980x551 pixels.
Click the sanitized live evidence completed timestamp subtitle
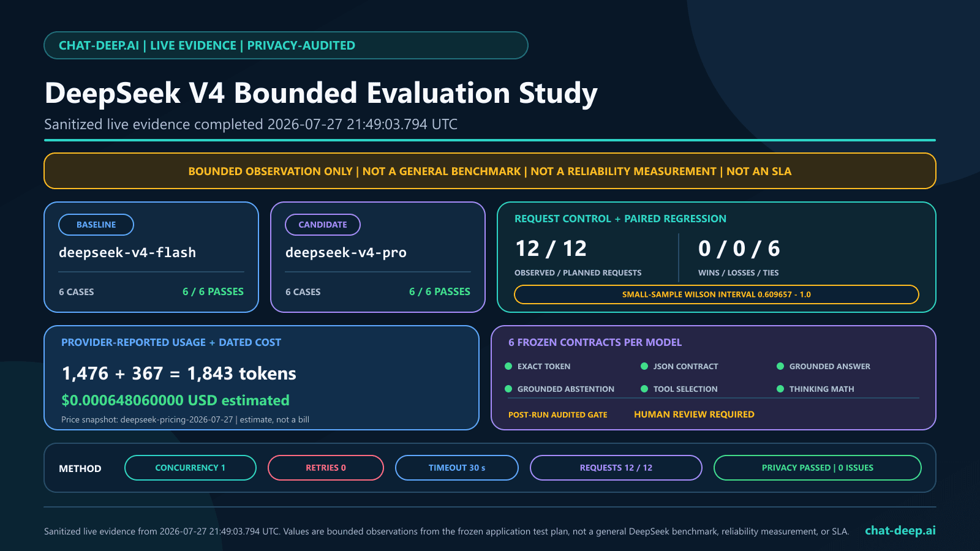pyautogui.click(x=251, y=124)
